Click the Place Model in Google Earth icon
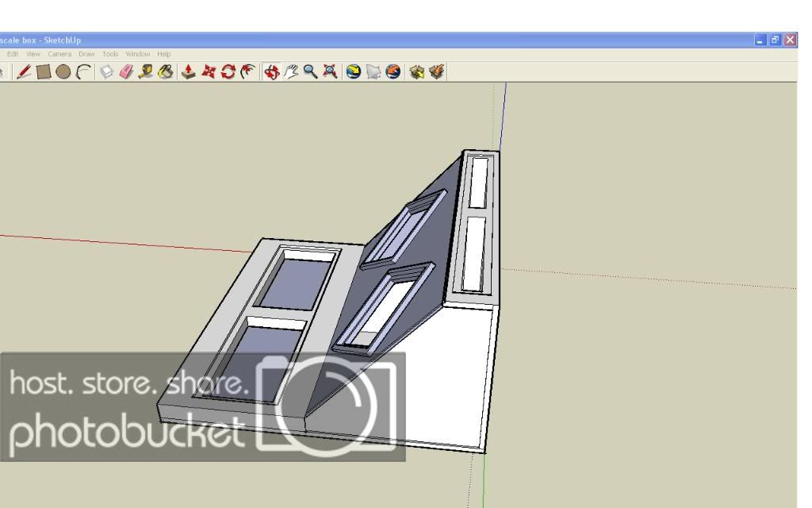The image size is (812, 508). (x=393, y=71)
